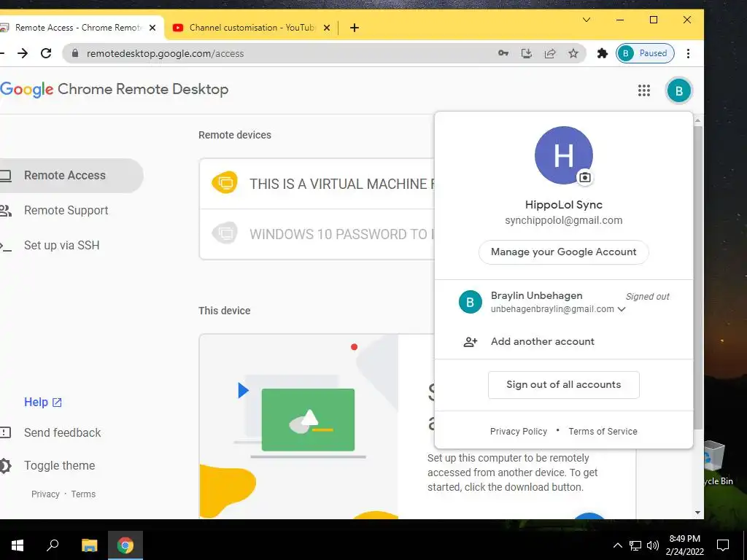Click Sign out of all accounts
The image size is (747, 560).
click(564, 385)
